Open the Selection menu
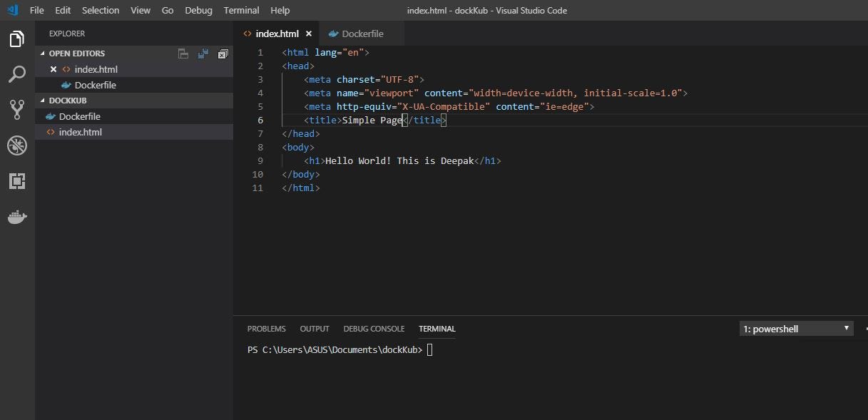The image size is (868, 420). coord(101,10)
